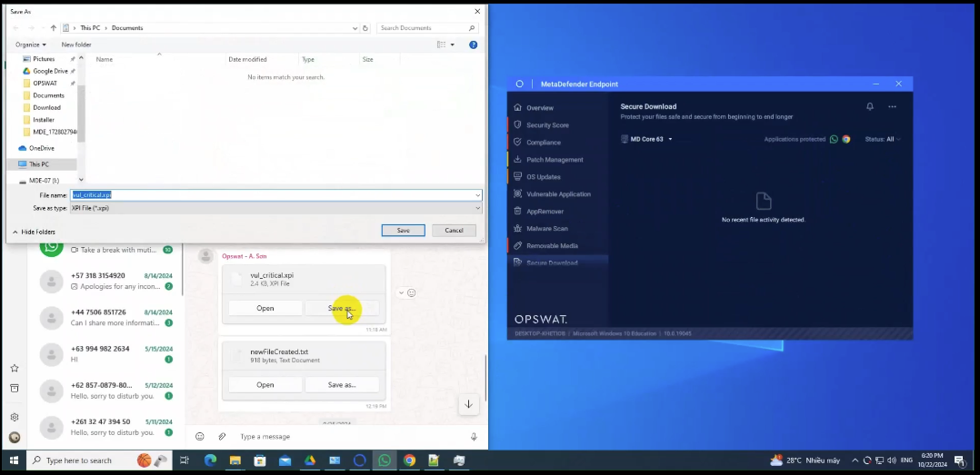Open the Organize menu

click(x=31, y=45)
